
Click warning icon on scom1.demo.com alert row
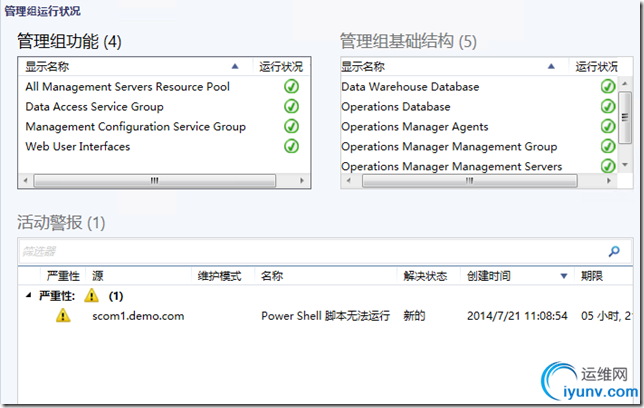click(63, 316)
